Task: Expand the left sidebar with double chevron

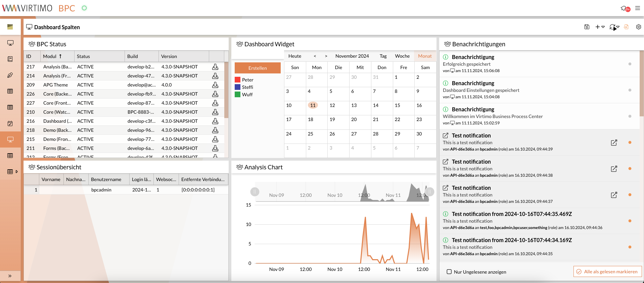Action: pyautogui.click(x=10, y=276)
